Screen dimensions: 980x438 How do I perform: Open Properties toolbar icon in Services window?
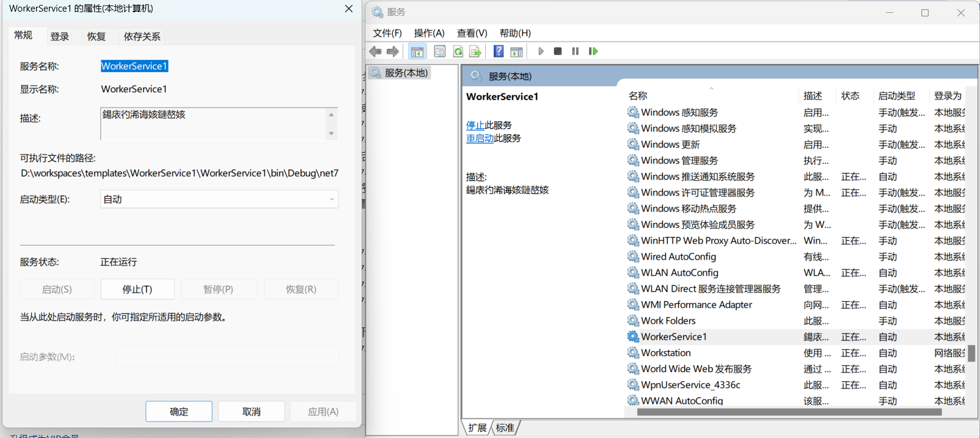439,51
